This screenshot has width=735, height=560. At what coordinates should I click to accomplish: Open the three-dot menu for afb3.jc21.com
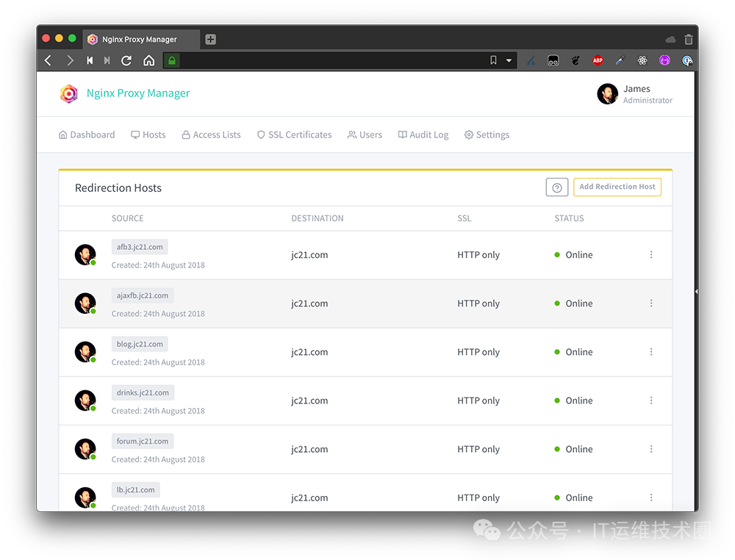point(651,254)
